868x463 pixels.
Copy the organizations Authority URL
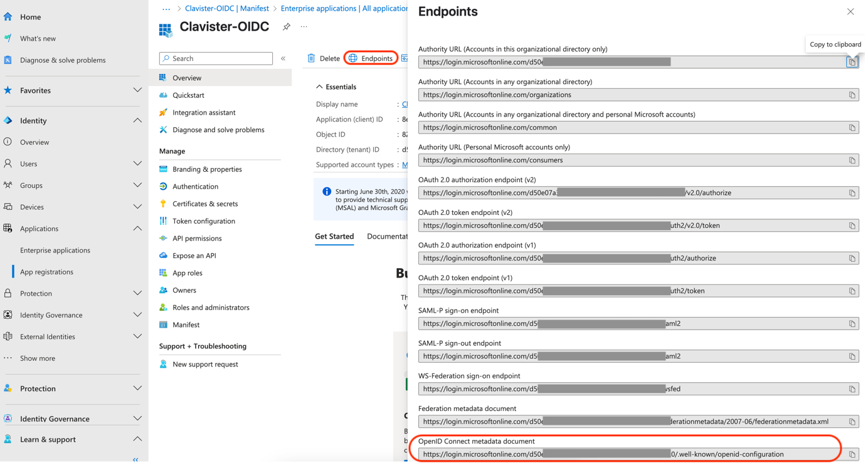point(852,95)
